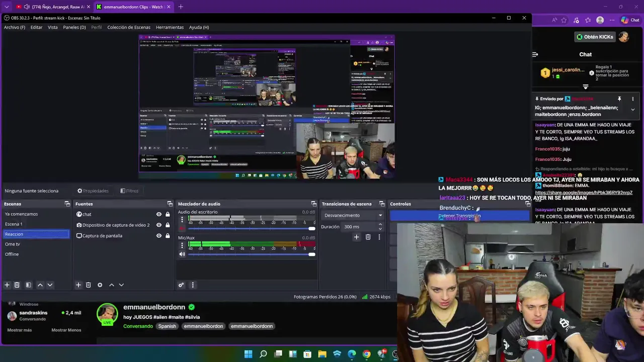Open the Archivo (F) menu
The width and height of the screenshot is (644, 362).
click(x=15, y=27)
